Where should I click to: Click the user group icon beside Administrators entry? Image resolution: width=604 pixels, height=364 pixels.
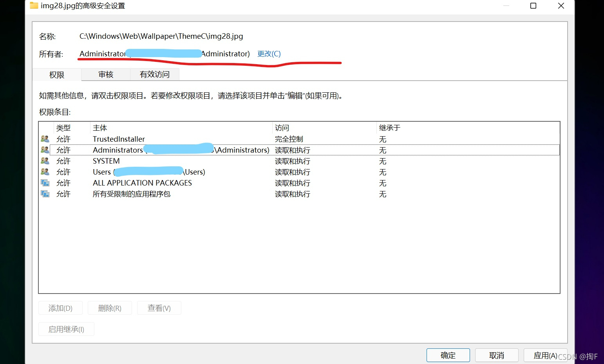45,150
